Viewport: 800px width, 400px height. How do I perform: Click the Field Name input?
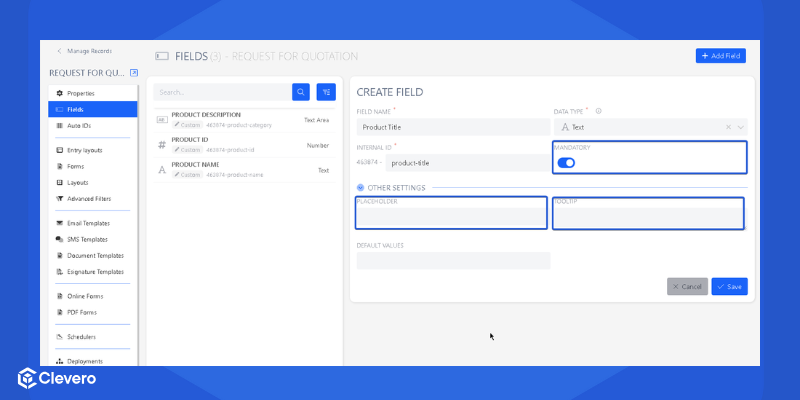453,127
